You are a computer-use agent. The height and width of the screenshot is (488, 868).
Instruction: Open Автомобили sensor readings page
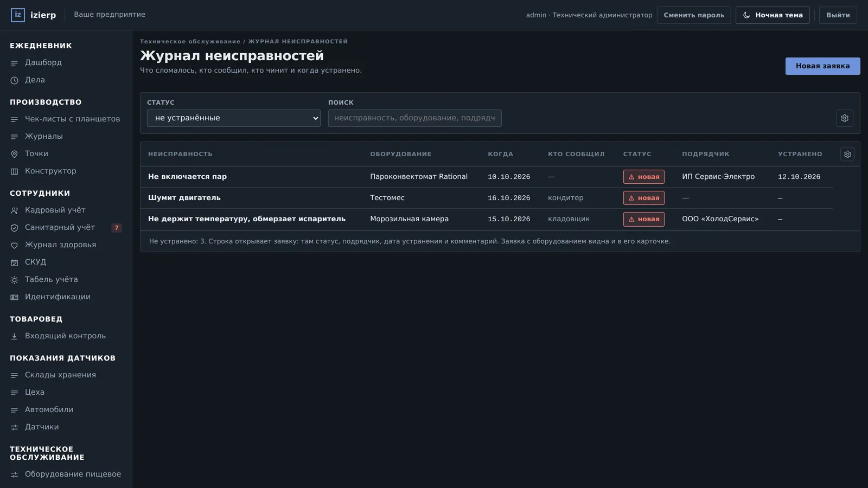(49, 410)
